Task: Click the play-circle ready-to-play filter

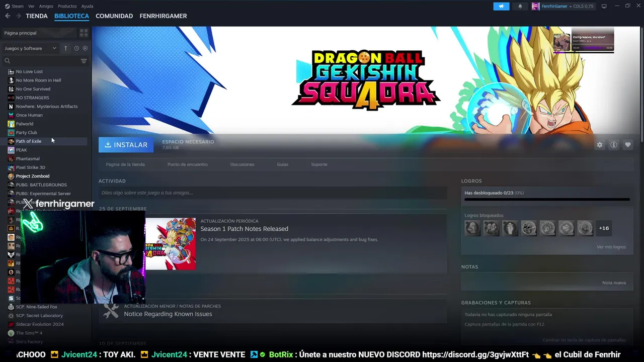Action: (85, 48)
